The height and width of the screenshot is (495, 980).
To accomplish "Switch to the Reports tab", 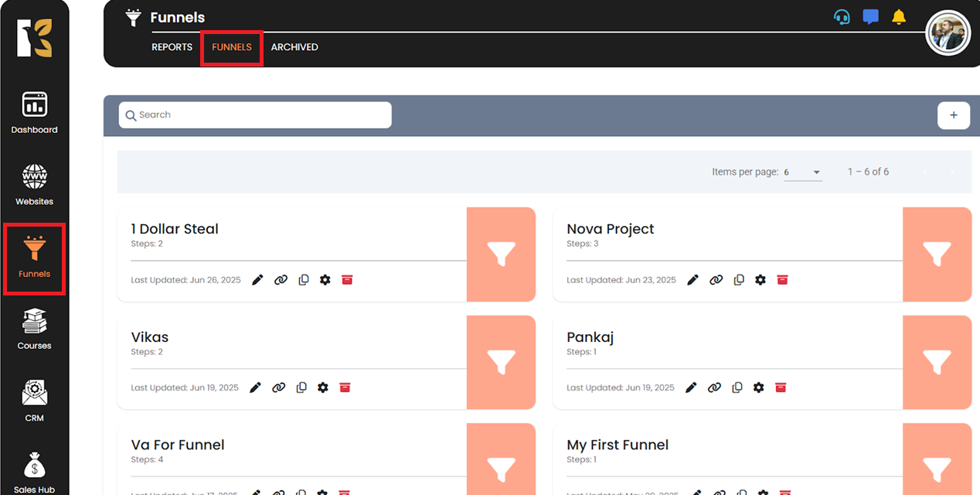I will (x=172, y=47).
